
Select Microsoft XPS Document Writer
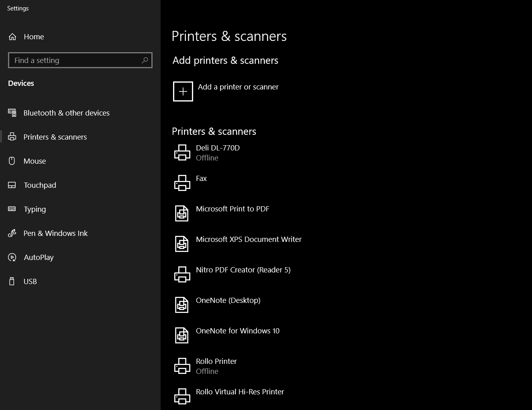(249, 240)
